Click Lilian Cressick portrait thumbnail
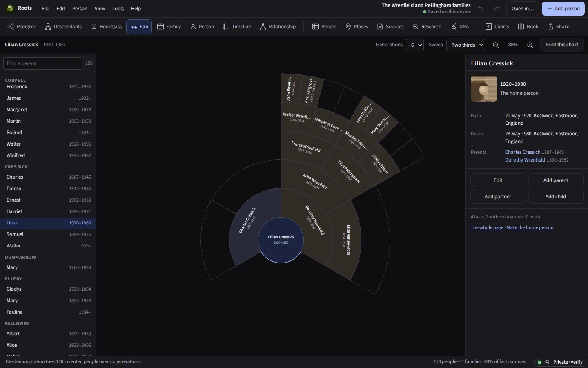This screenshot has height=368, width=588. 484,89
